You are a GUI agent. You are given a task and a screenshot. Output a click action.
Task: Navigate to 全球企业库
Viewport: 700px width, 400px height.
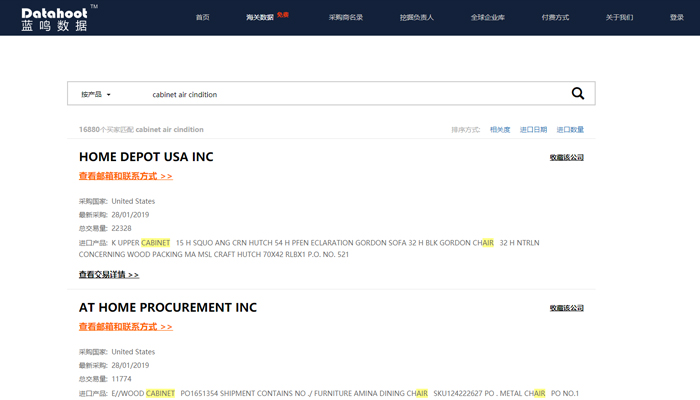pyautogui.click(x=488, y=18)
